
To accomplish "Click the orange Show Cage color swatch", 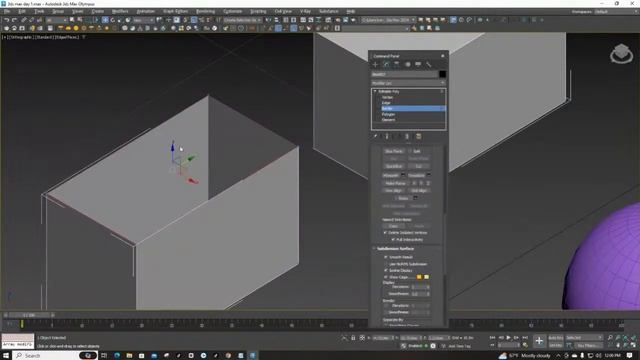I will tap(419, 277).
